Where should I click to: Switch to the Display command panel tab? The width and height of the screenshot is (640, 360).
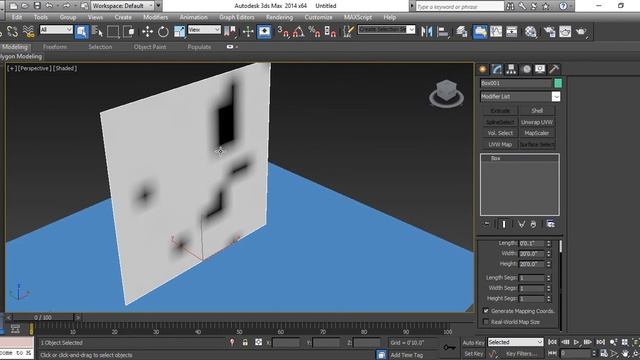tap(540, 69)
